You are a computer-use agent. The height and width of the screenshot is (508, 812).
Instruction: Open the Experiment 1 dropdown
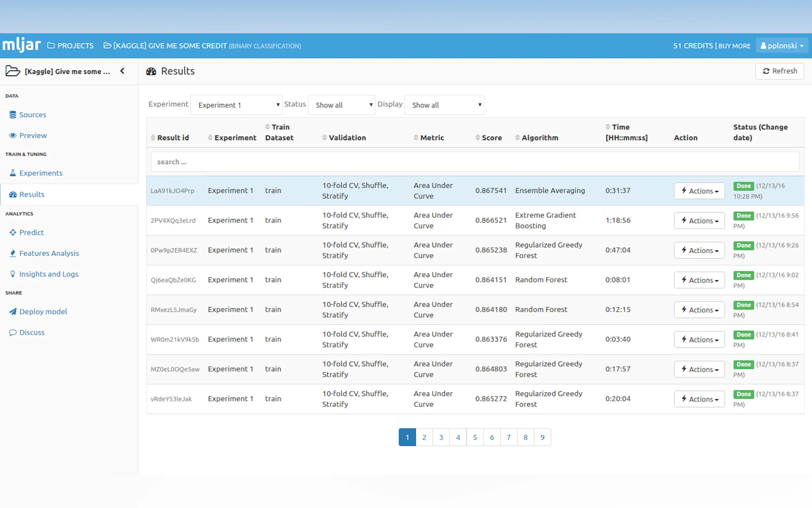tap(236, 105)
